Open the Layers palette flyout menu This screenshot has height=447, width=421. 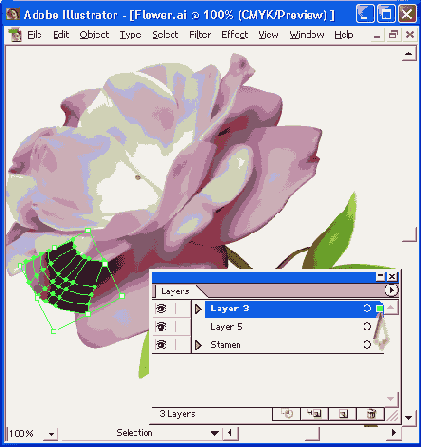391,290
